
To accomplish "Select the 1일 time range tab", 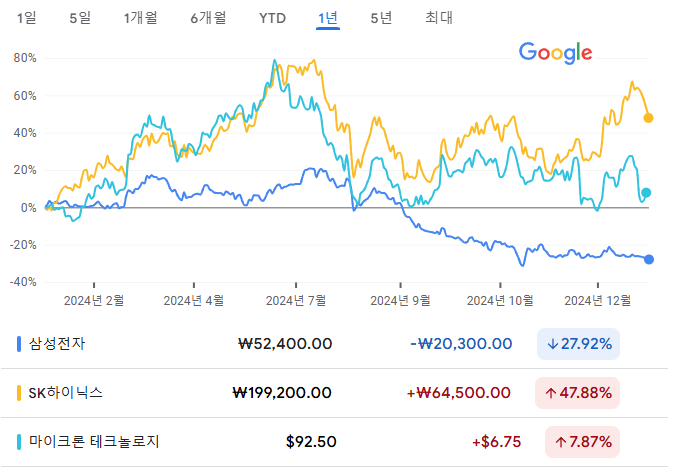I will point(27,18).
